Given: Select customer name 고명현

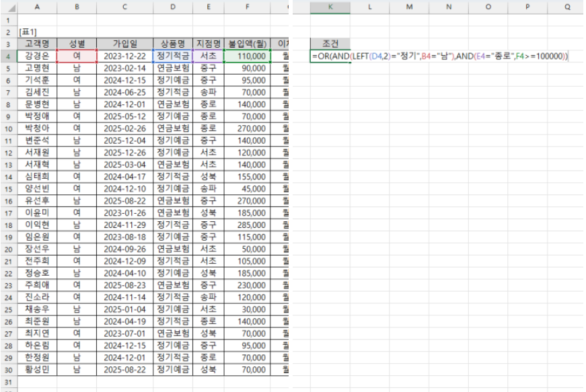Looking at the screenshot, I should click(x=37, y=69).
